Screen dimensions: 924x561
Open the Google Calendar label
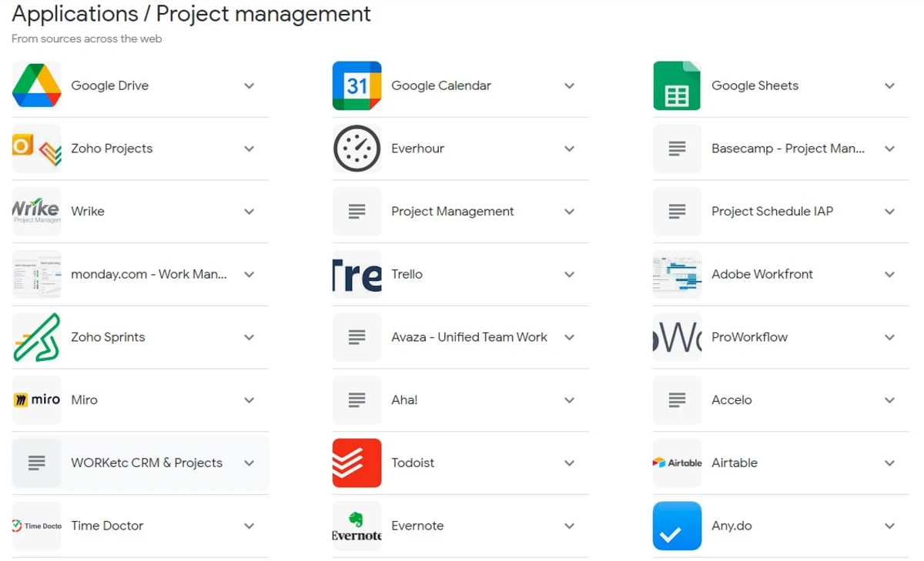[x=441, y=85]
